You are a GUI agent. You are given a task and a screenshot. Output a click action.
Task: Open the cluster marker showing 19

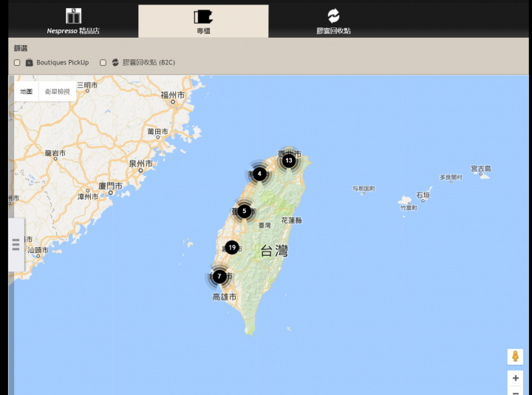click(232, 247)
